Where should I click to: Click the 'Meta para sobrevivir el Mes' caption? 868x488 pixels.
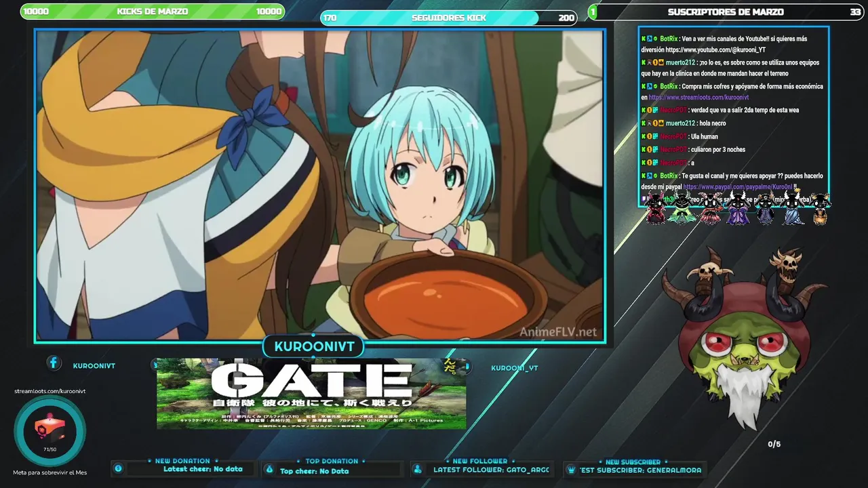pos(50,472)
